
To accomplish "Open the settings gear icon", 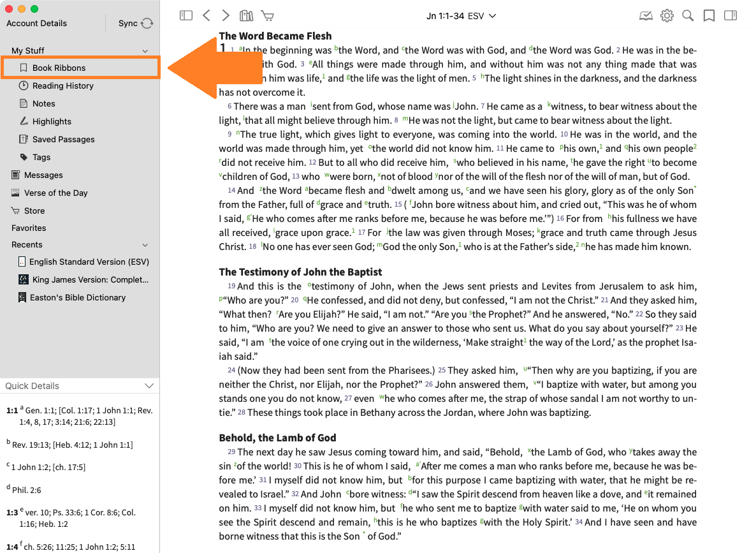I will (x=667, y=15).
